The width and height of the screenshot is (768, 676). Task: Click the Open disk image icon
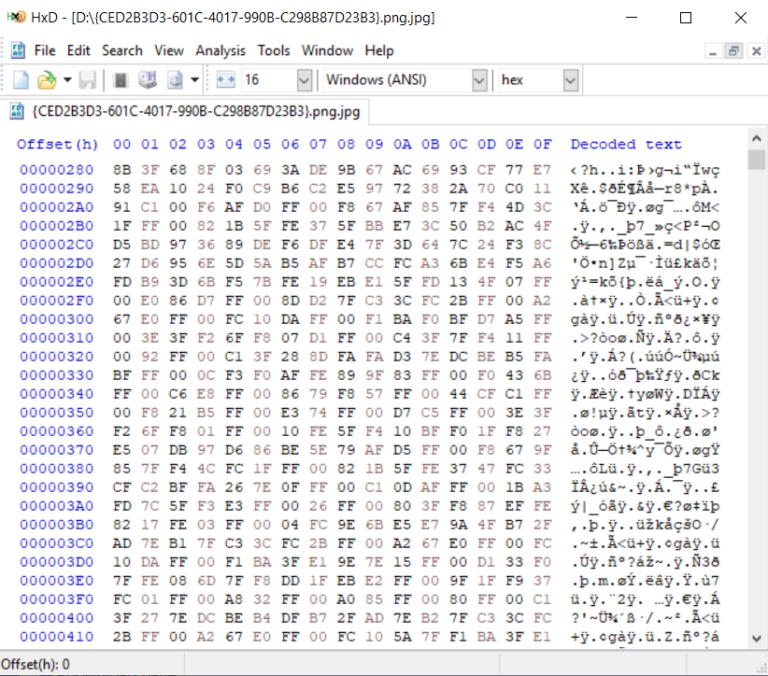173,80
